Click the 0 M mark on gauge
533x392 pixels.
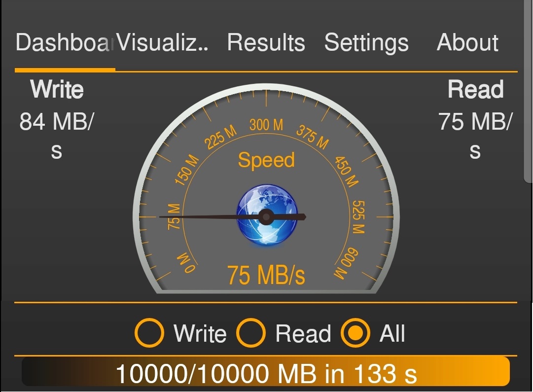(x=186, y=263)
